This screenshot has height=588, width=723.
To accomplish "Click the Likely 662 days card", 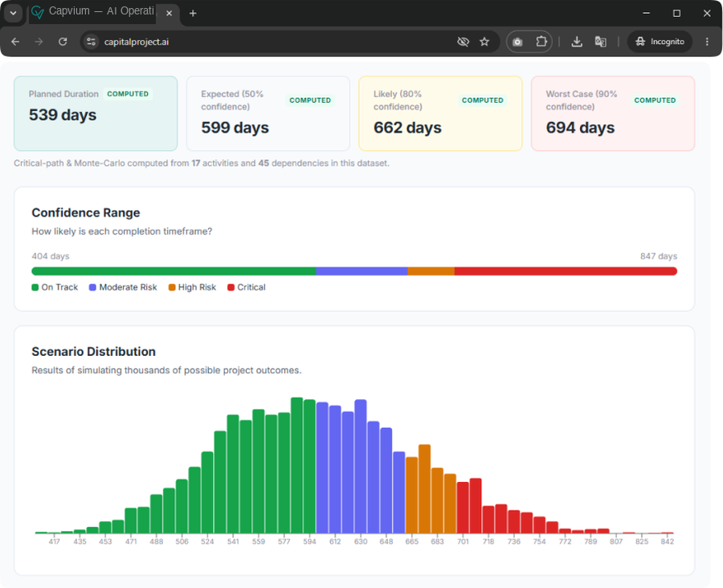I will coord(441,113).
